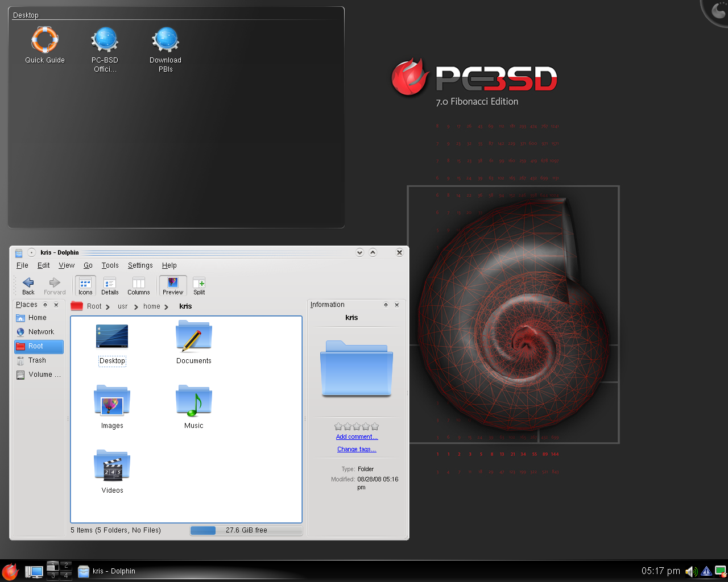Viewport: 728px width, 582px height.
Task: Open the PC-BSD Official website icon
Action: [x=105, y=49]
